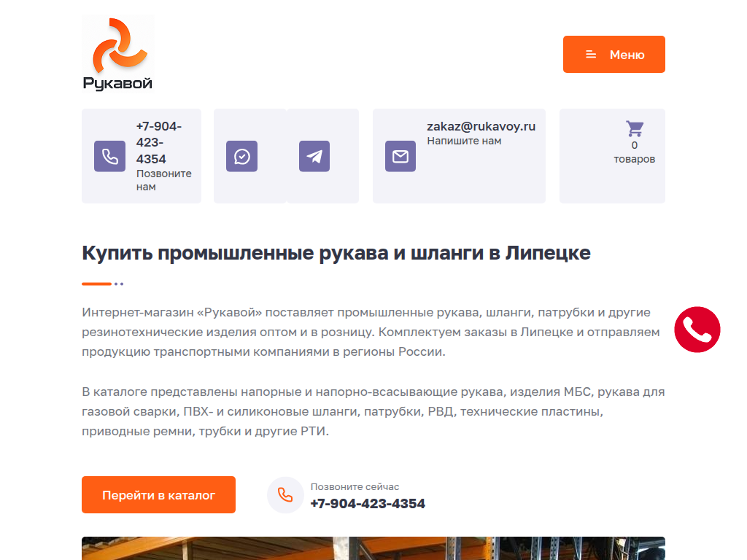Click 'Позвоните нам' text
The width and height of the screenshot is (747, 560).
tap(163, 180)
